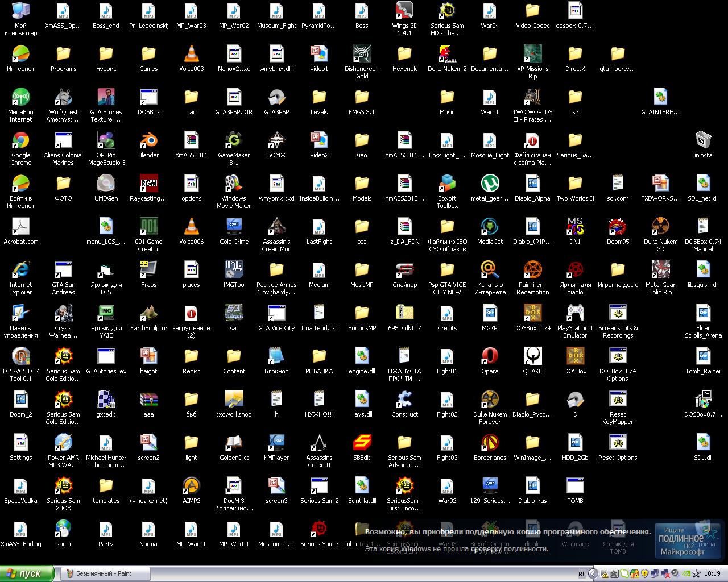
Task: Launch the 001 Game Creator shortcut
Action: click(x=148, y=226)
